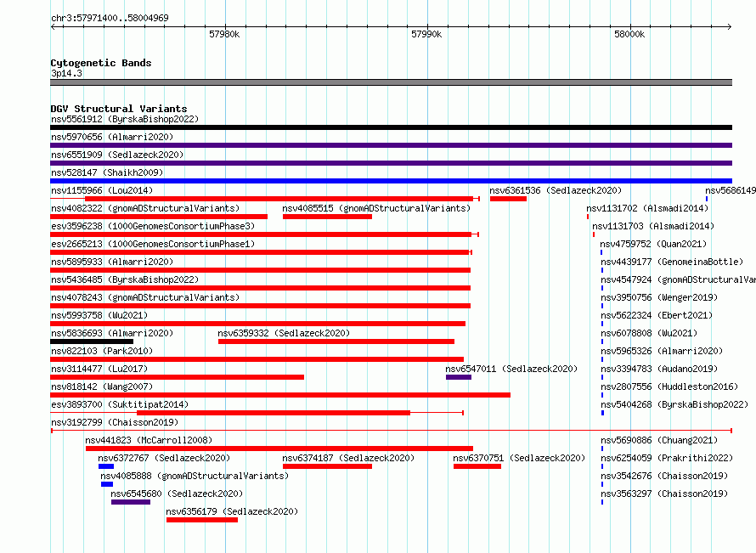Screen dimensions: 756x553
Task: Open variant nsv1131702 (Alsmadi2014) label
Action: tap(647, 208)
